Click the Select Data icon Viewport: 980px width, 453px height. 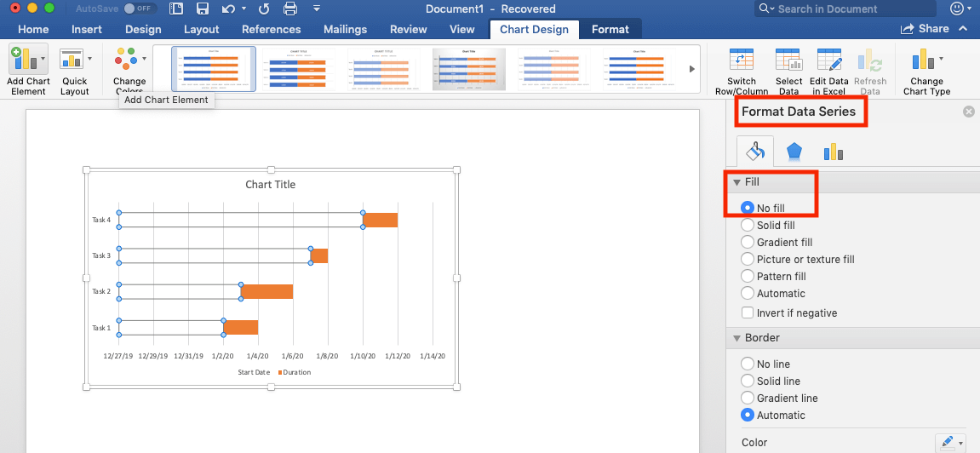coord(788,61)
